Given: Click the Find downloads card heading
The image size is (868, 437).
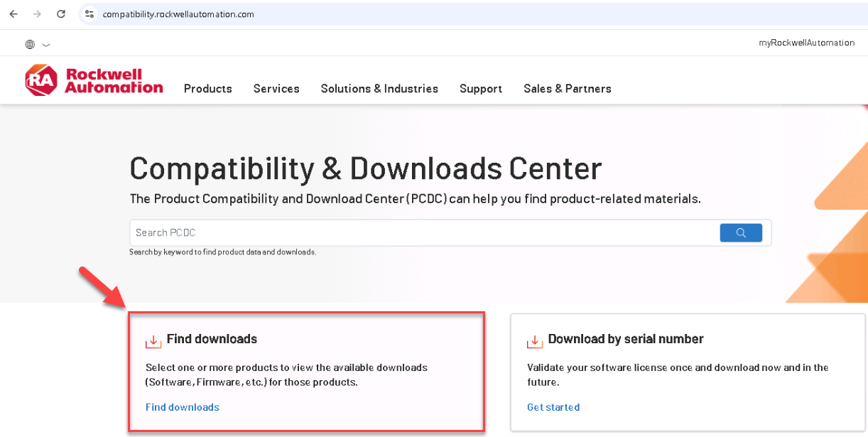Looking at the screenshot, I should pos(212,339).
